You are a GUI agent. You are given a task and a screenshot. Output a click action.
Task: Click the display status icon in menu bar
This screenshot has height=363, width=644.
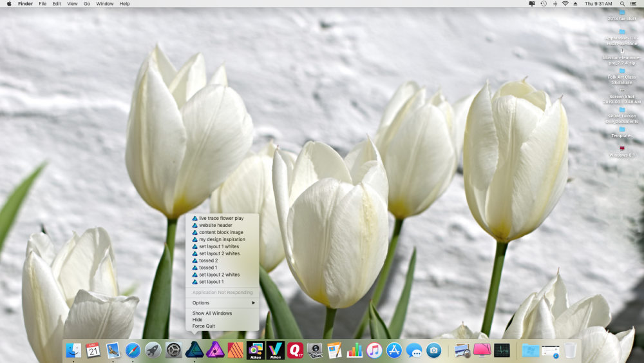(532, 4)
